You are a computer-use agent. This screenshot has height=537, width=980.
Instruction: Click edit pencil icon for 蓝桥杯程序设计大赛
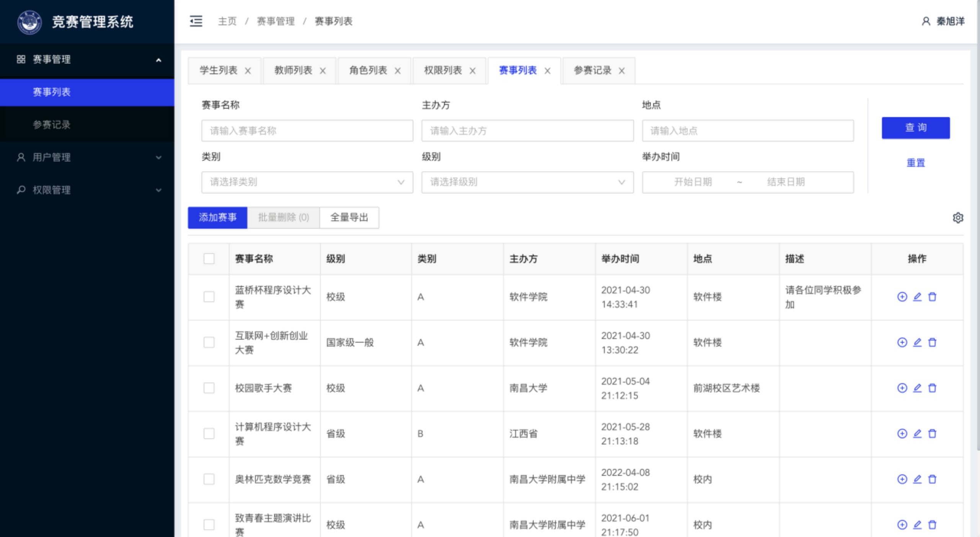point(917,297)
